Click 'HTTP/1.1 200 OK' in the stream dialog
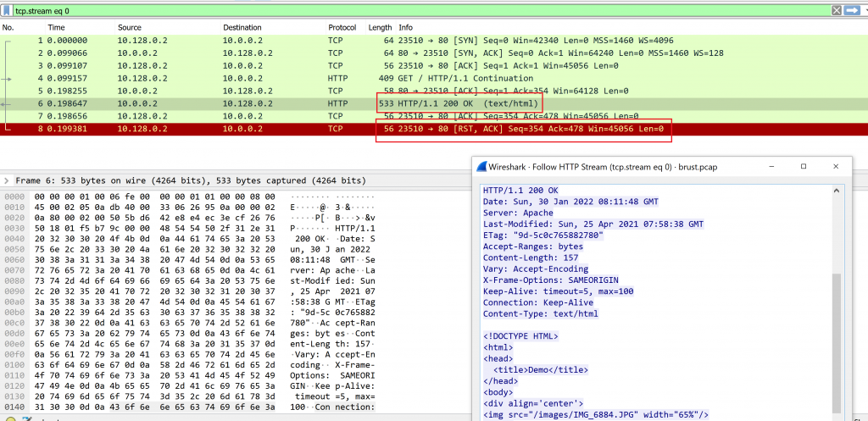This screenshot has height=421, width=868. [x=520, y=191]
